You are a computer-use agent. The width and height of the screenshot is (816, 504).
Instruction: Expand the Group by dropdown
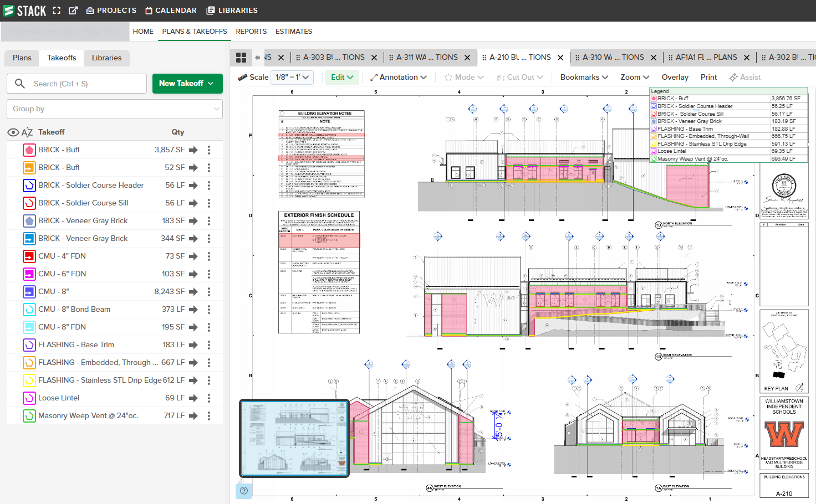tap(115, 109)
